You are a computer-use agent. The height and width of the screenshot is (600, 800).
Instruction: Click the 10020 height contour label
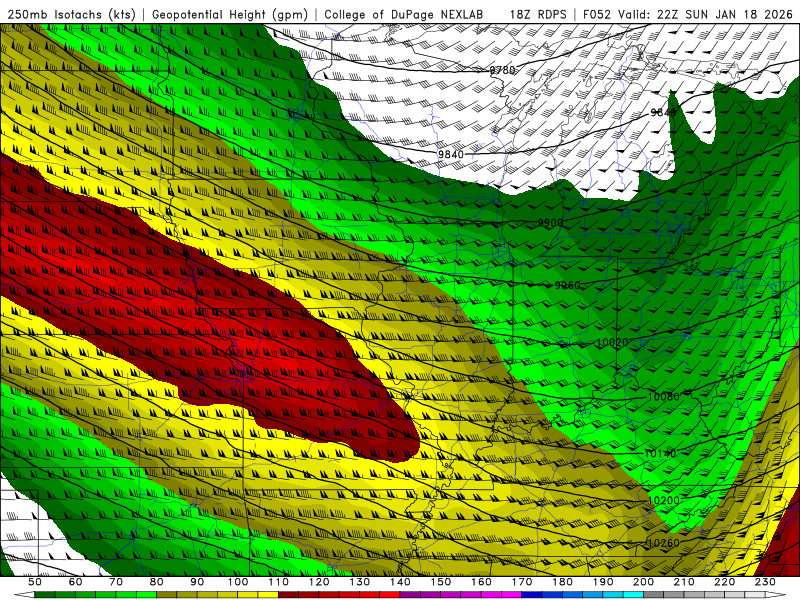612,342
